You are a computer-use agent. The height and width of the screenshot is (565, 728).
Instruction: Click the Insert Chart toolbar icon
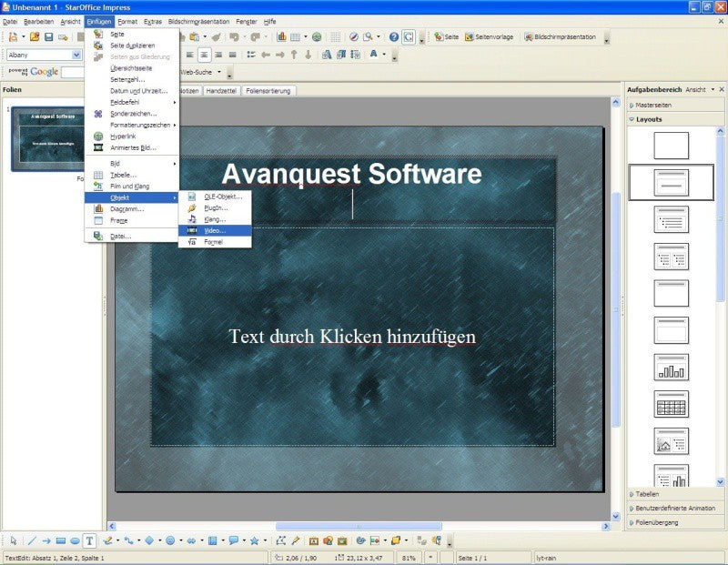[x=281, y=36]
